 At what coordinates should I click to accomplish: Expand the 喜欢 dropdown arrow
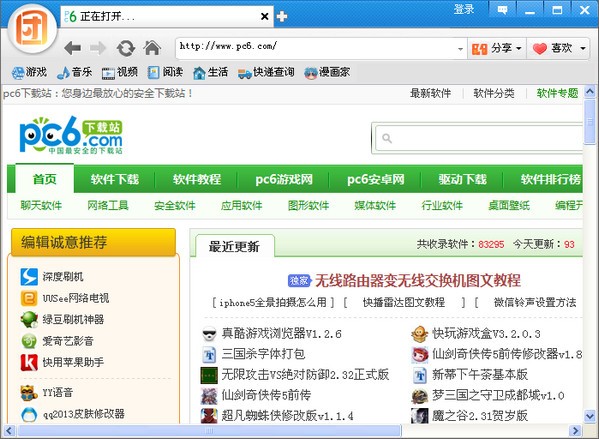coord(583,49)
